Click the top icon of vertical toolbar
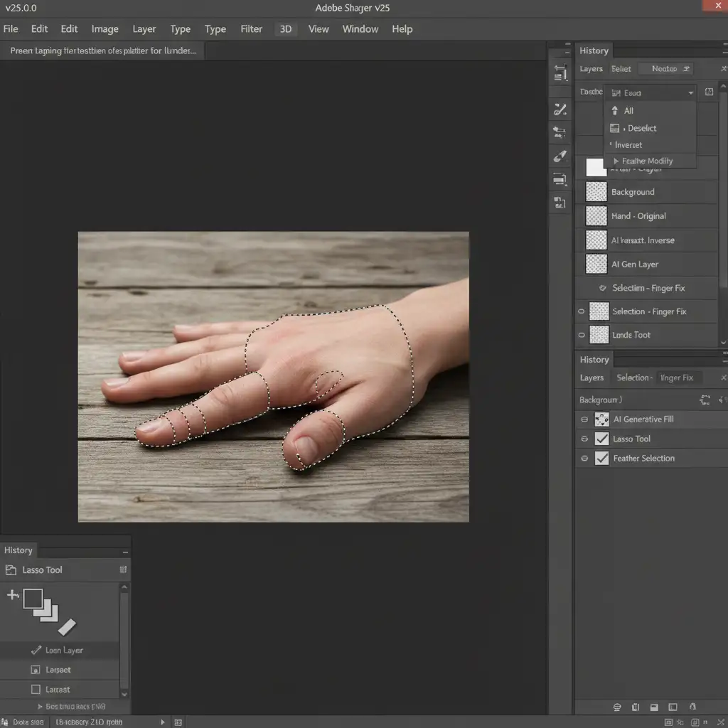This screenshot has height=728, width=728. click(560, 73)
